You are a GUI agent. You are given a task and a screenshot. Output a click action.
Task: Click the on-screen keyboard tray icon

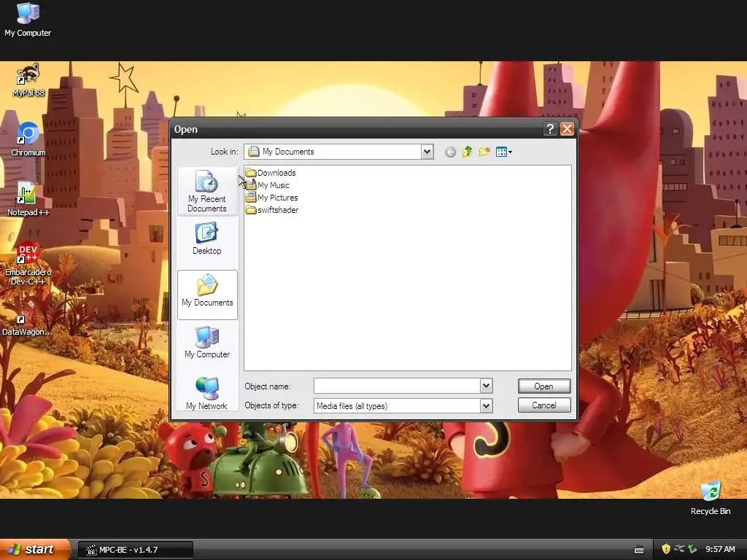[639, 550]
